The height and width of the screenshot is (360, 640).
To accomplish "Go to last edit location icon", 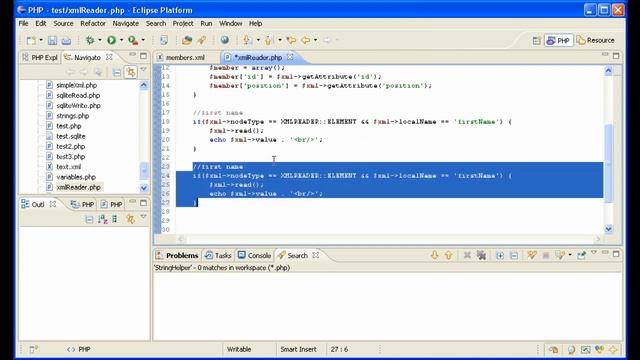I will (291, 40).
